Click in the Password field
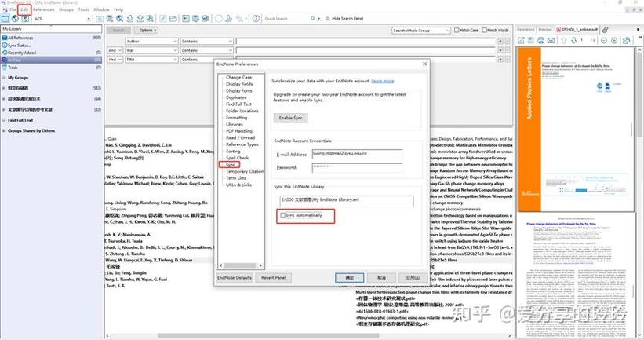644x340 pixels. tap(357, 167)
